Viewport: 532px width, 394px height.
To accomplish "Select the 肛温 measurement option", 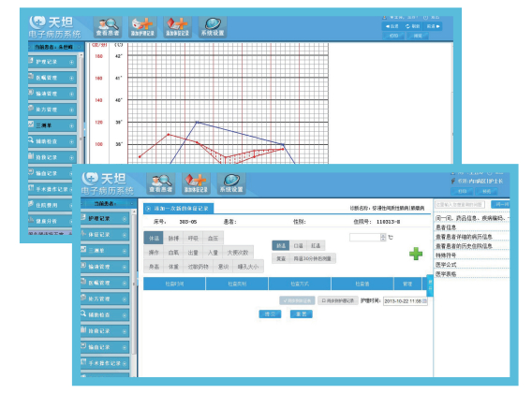I will pyautogui.click(x=316, y=245).
